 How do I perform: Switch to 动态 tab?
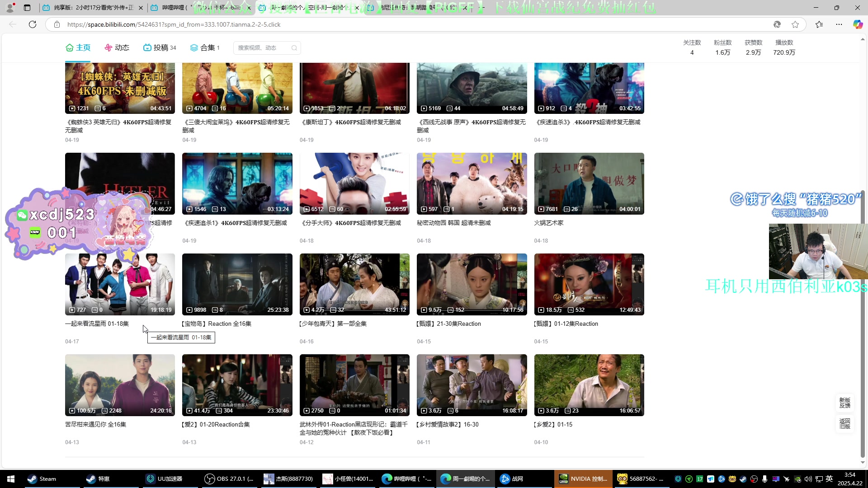(117, 48)
